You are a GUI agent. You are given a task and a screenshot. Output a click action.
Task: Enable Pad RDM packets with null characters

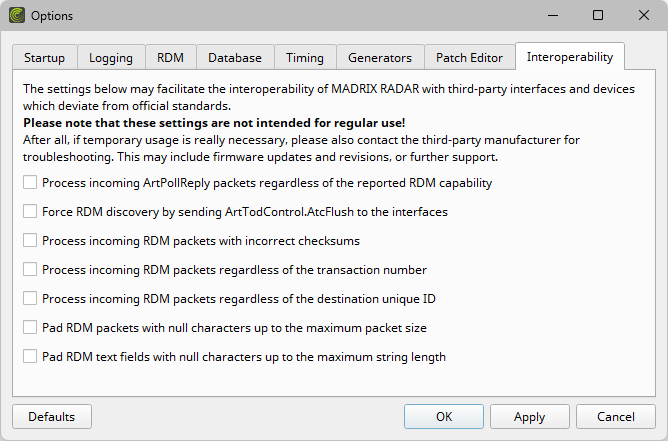click(30, 327)
